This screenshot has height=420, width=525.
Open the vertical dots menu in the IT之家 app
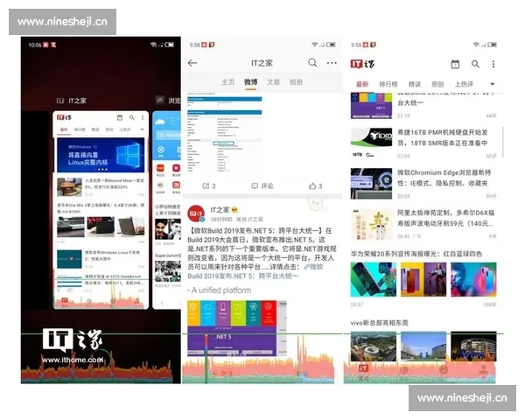[493, 64]
